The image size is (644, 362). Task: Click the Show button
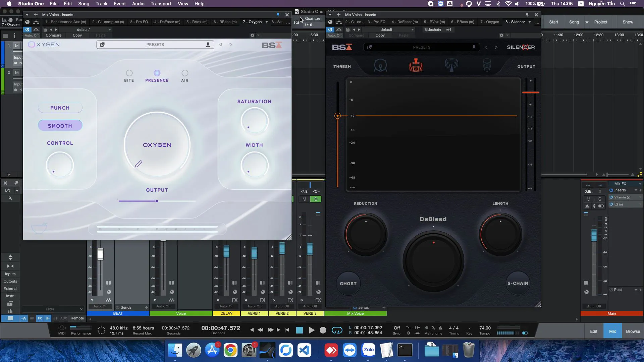point(628,22)
